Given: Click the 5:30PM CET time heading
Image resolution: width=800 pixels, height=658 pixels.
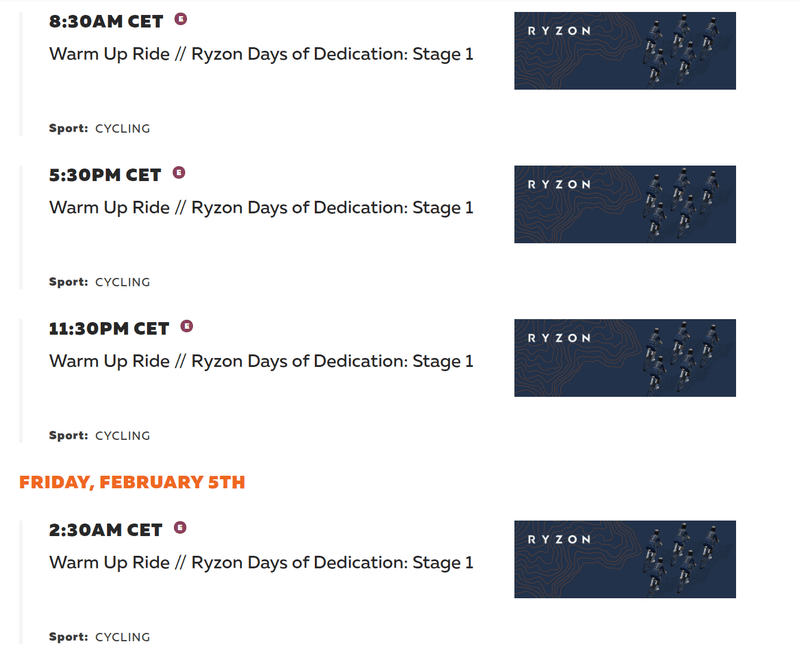Looking at the screenshot, I should [x=105, y=175].
